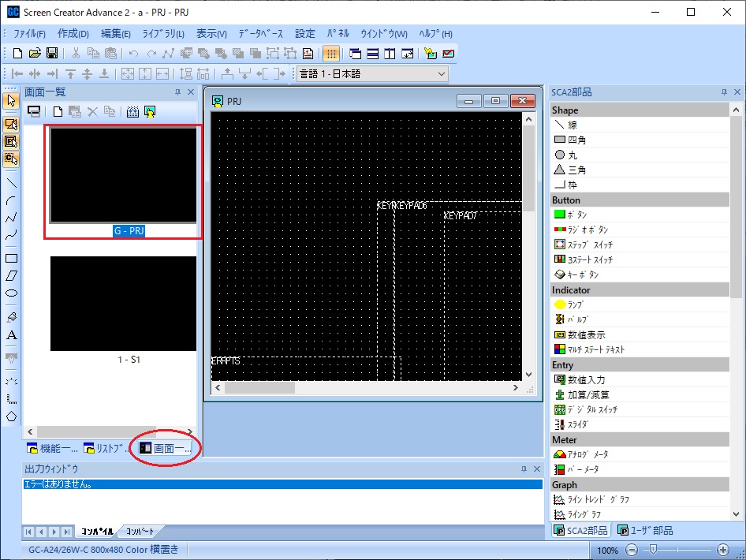746x560 pixels.
Task: Select the arrow pointer tool
Action: tap(11, 100)
